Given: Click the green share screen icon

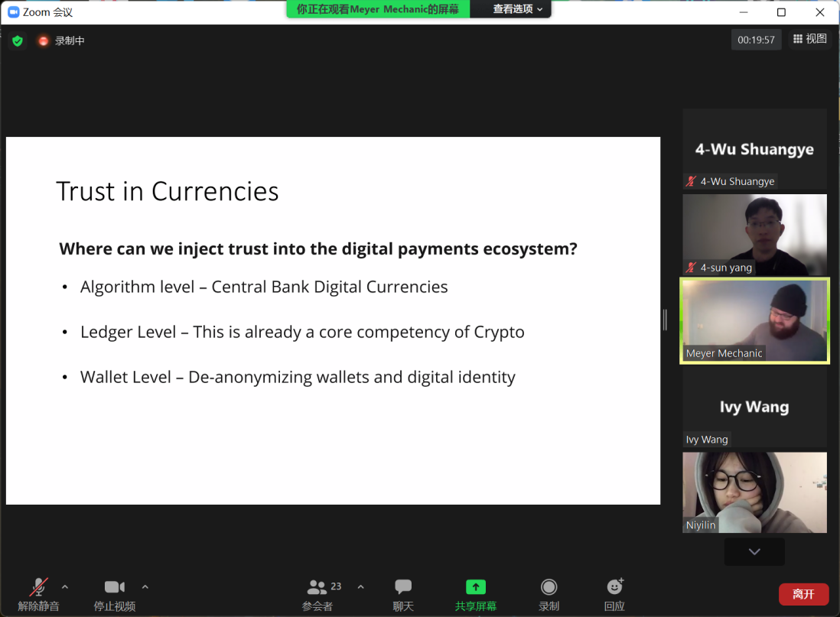Looking at the screenshot, I should pyautogui.click(x=476, y=587).
